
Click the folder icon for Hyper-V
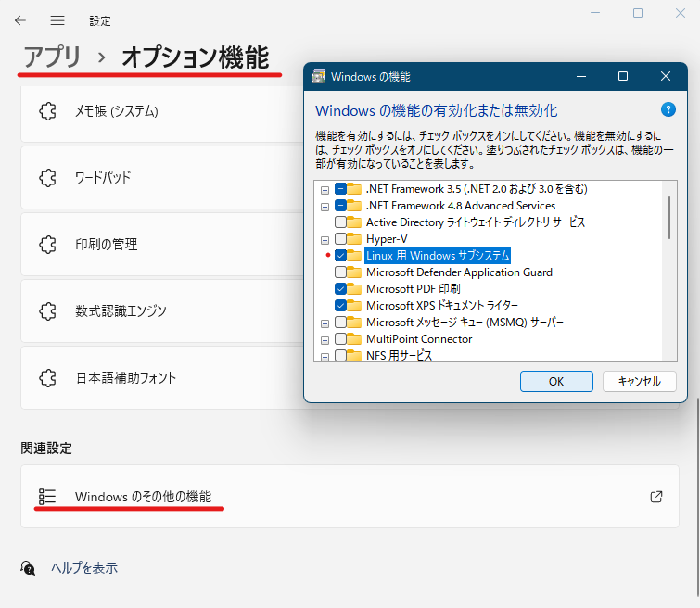tap(354, 239)
